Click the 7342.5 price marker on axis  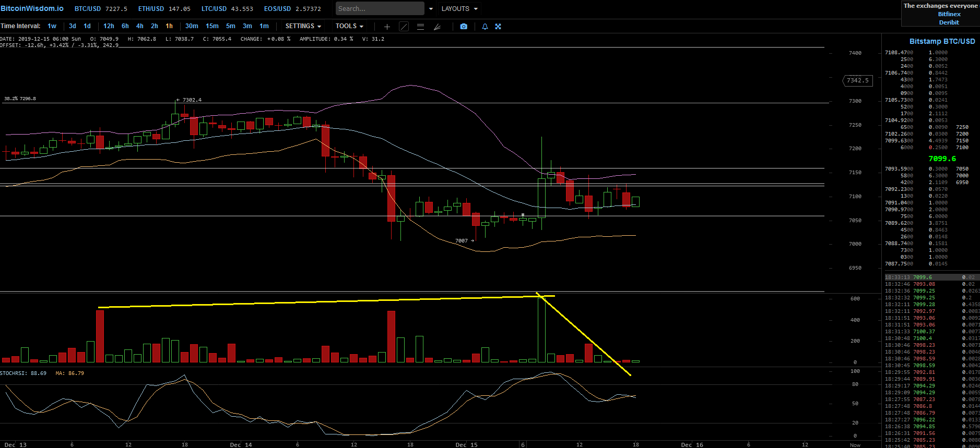(x=857, y=80)
